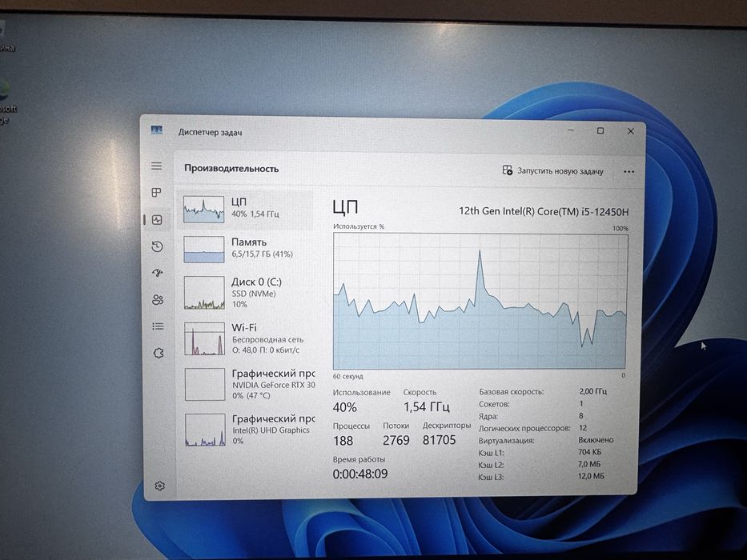747x560 pixels.
Task: Open the Task Manager hamburger navigation menu
Action: 156,166
